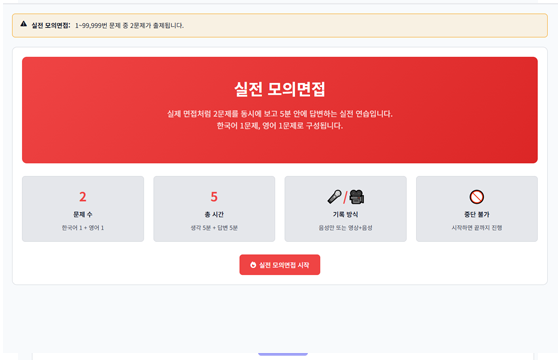Click the 생각 5분 + 답변 5분 text

click(x=214, y=228)
